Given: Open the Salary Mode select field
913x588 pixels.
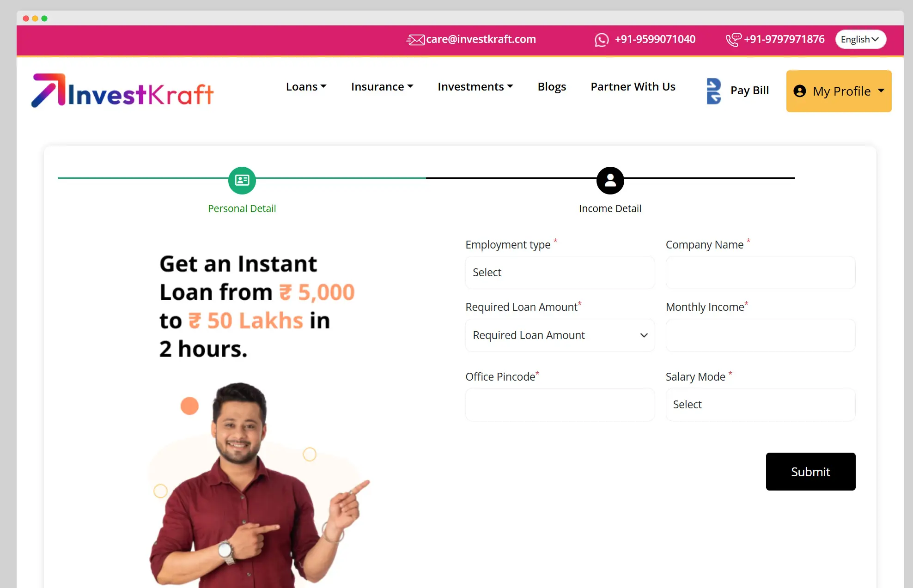Looking at the screenshot, I should pos(761,405).
